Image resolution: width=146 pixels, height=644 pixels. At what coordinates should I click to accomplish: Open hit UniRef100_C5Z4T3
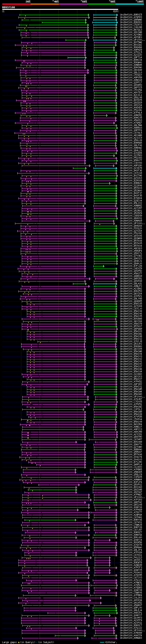[x=131, y=25]
